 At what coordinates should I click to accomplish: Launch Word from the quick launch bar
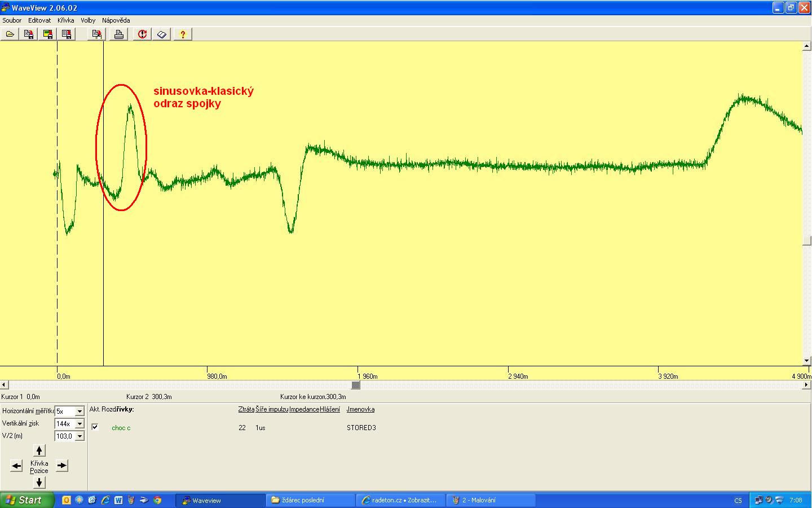click(118, 500)
